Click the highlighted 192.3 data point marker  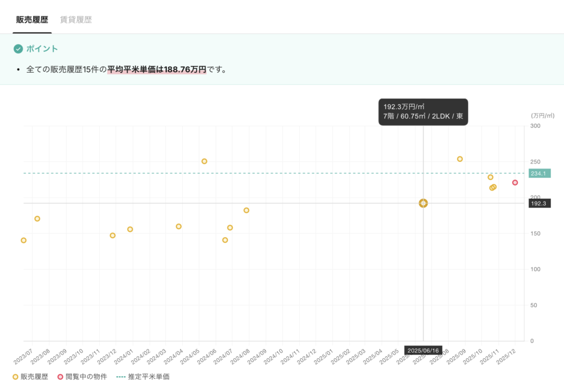[x=423, y=203]
